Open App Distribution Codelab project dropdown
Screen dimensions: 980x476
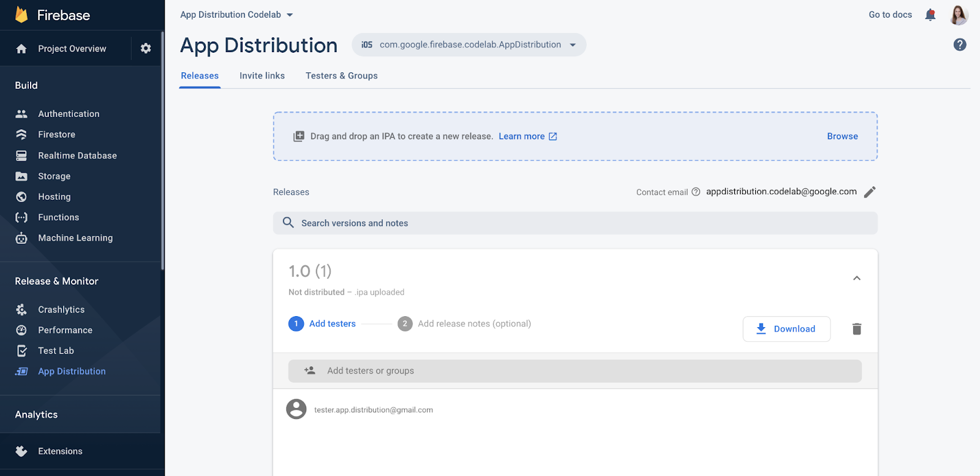(236, 15)
